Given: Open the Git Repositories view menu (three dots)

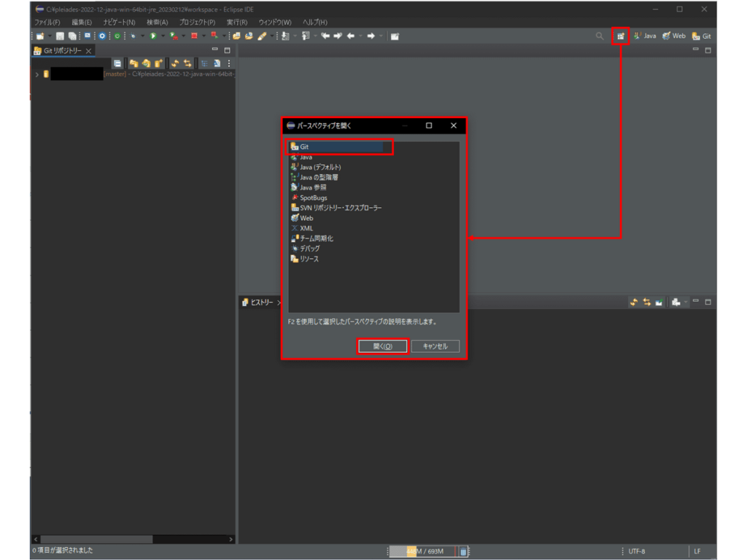Looking at the screenshot, I should pos(229,63).
